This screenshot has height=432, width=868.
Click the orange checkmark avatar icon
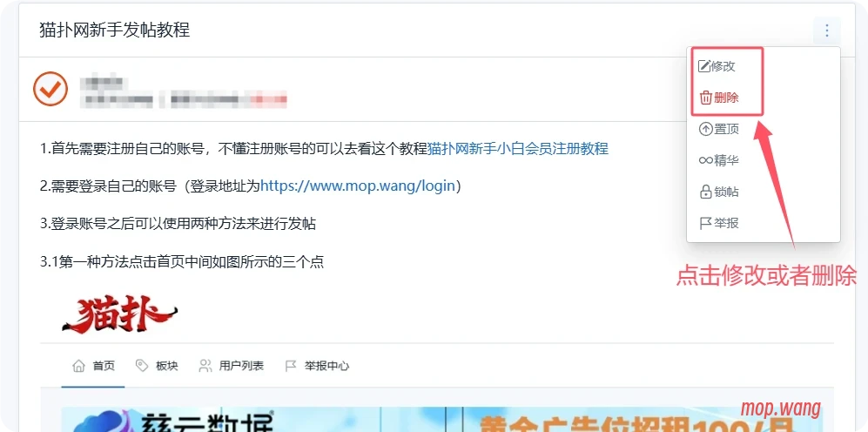coord(50,88)
